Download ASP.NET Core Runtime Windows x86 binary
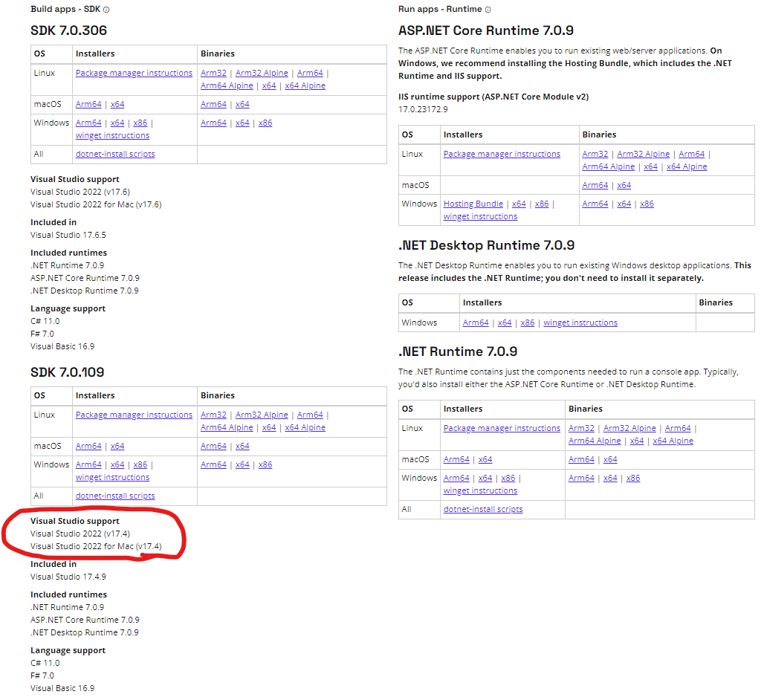 pyautogui.click(x=647, y=204)
